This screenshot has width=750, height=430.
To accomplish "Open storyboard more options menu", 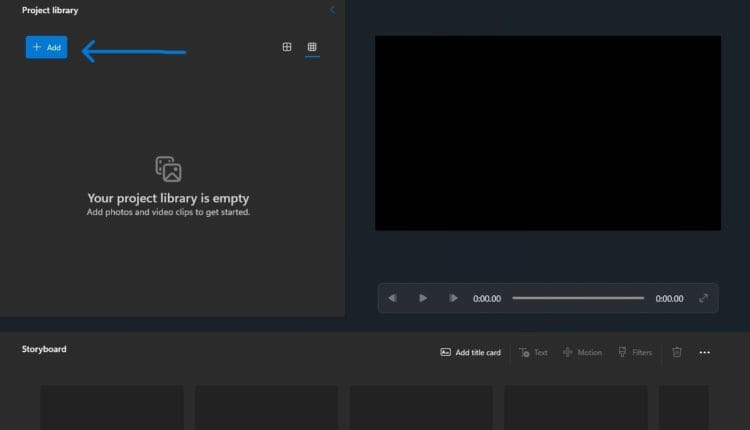I will point(705,353).
